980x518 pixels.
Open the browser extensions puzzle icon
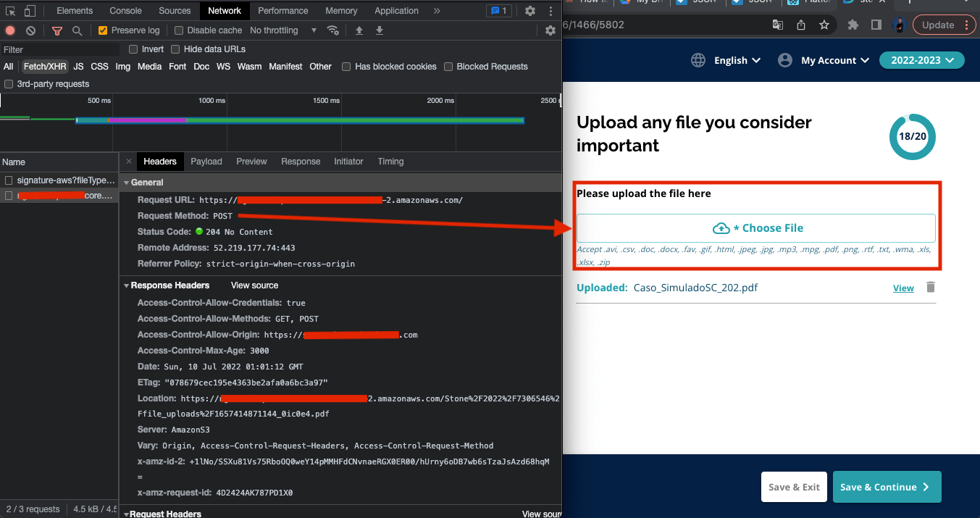pos(853,25)
